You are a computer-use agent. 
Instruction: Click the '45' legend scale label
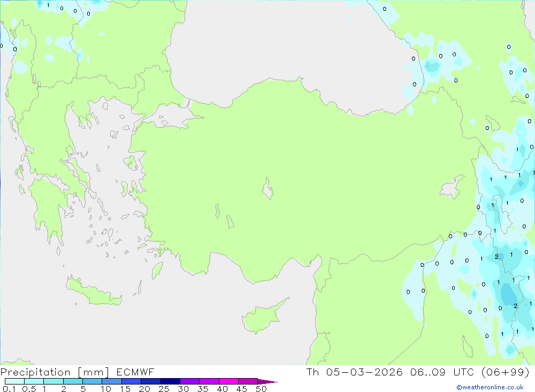[x=242, y=389]
